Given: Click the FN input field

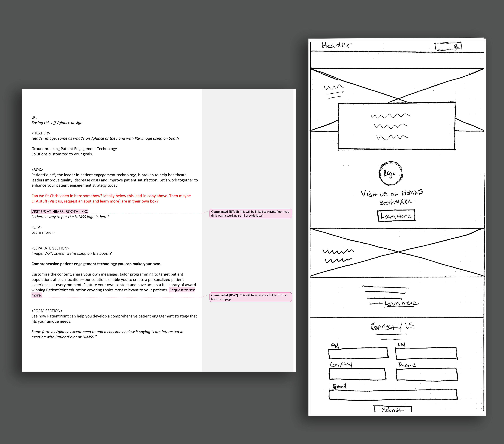Looking at the screenshot, I should (x=358, y=353).
